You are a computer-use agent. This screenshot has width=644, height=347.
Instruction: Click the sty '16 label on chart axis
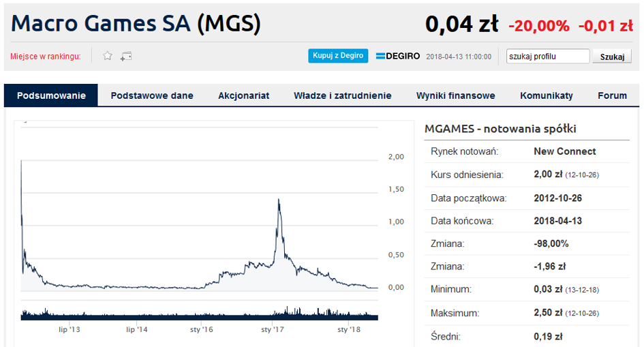point(202,330)
